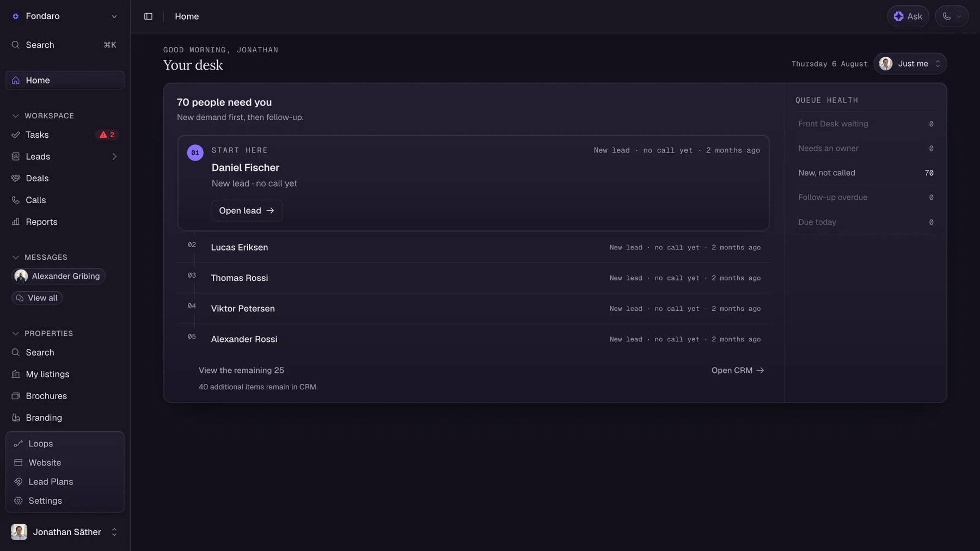
Task: Click the Open lead button
Action: coord(247,211)
